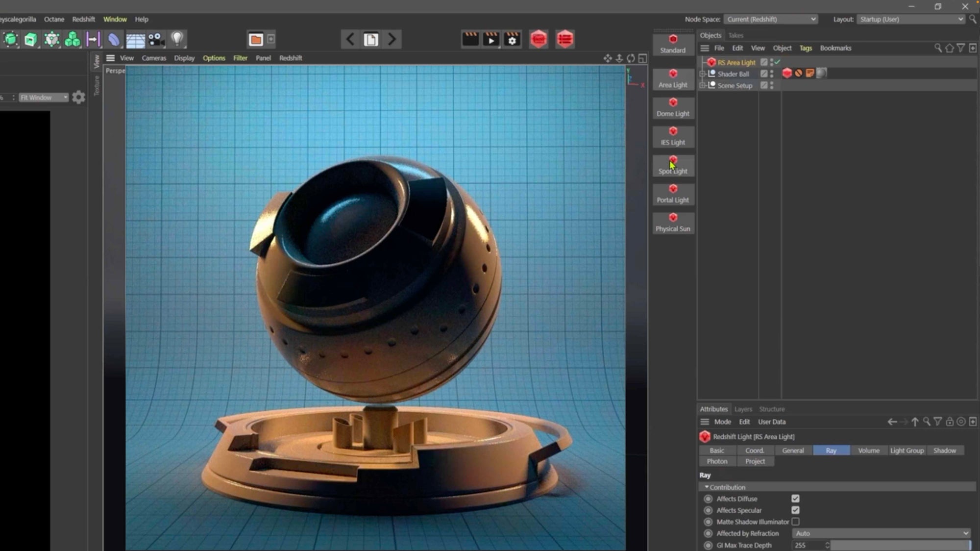Image resolution: width=980 pixels, height=551 pixels.
Task: Select the light bulb icon in the toolbar
Action: pyautogui.click(x=177, y=39)
